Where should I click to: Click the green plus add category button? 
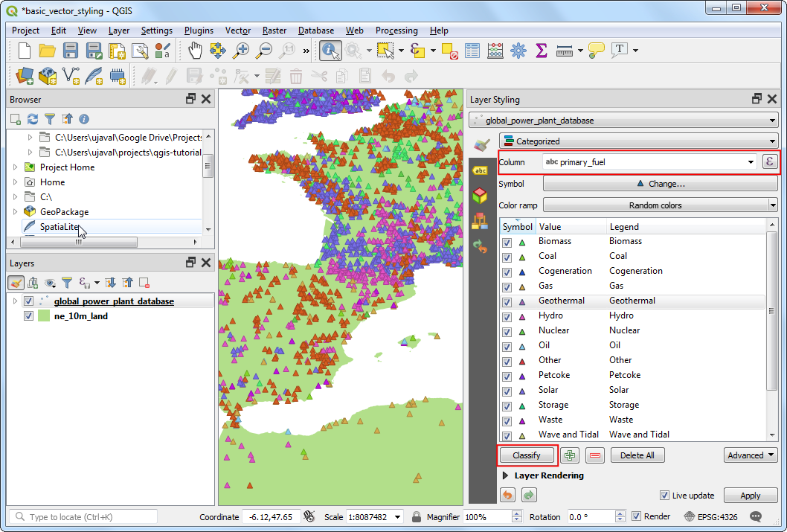[x=570, y=455]
